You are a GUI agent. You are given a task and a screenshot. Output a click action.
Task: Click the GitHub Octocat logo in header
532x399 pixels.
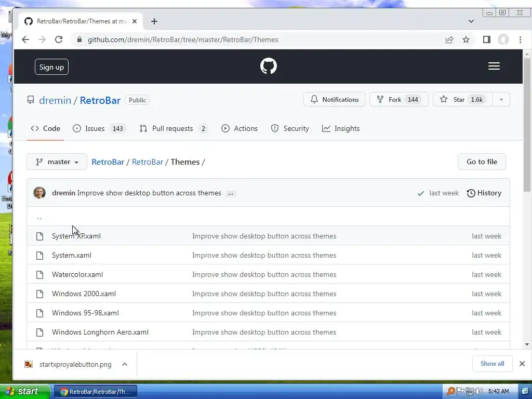(269, 66)
